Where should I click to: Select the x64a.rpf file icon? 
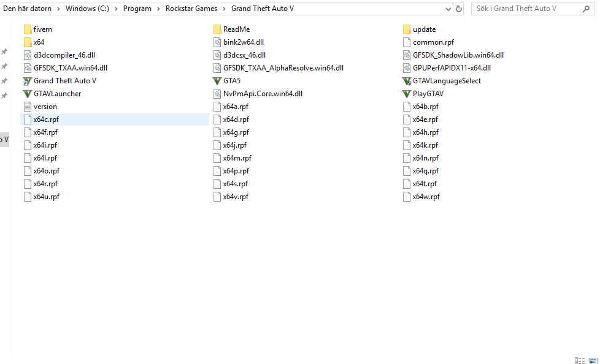[x=217, y=107]
